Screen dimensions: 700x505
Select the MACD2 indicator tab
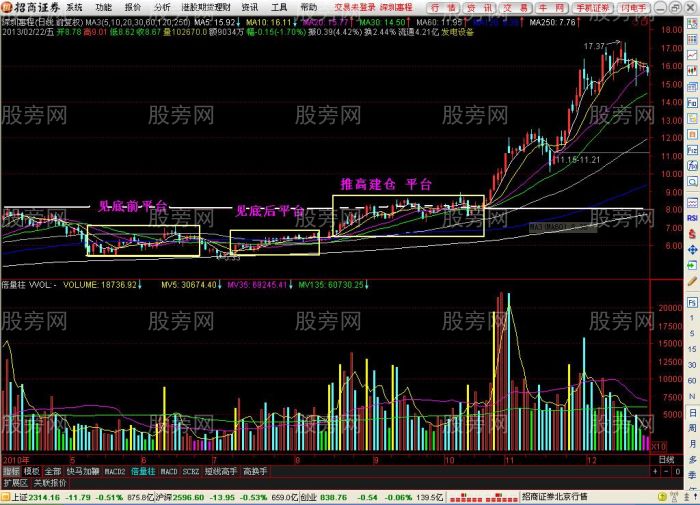point(115,472)
